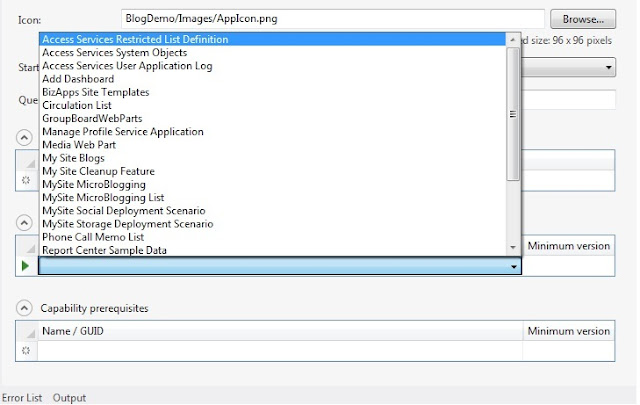Image resolution: width=640 pixels, height=405 pixels.
Task: Choose BizApps Site Templates entry
Action: [273, 92]
